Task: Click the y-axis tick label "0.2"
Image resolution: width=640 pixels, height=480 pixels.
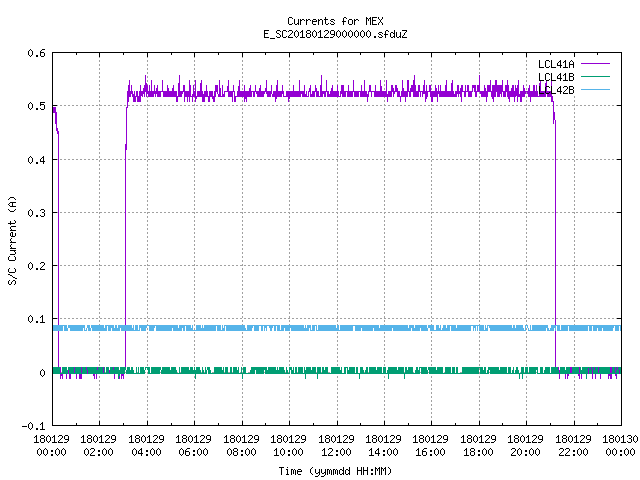Action: point(36,266)
